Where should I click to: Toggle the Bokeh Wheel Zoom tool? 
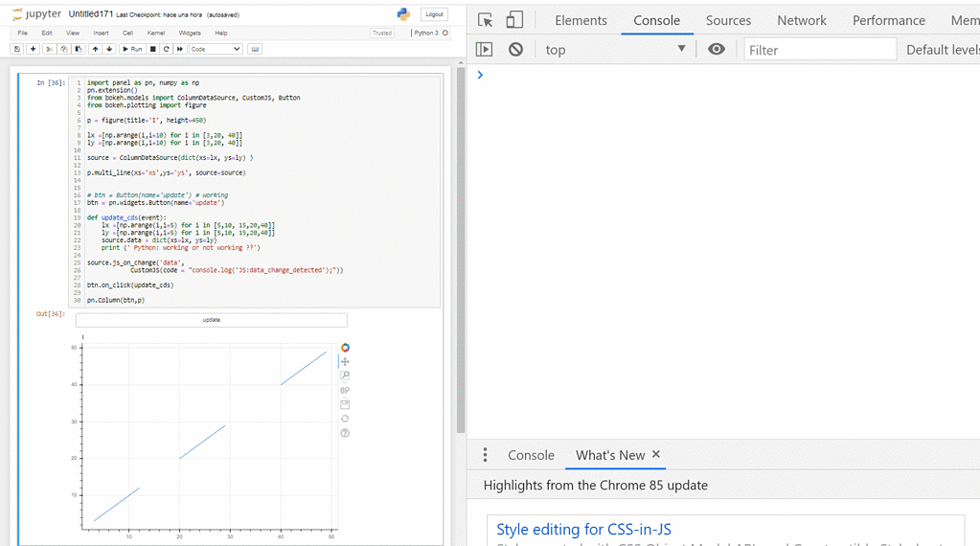345,391
